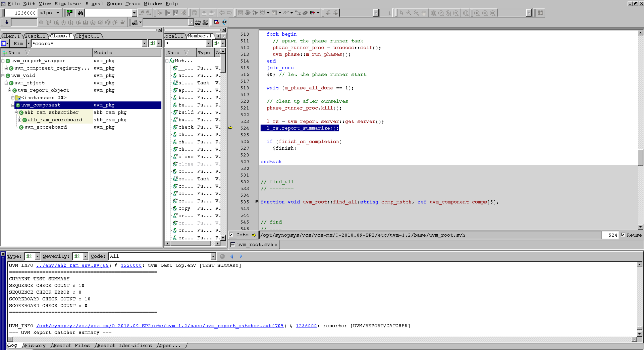Open the log Type filter dropdown
Image resolution: width=644 pixels, height=350 pixels.
click(x=37, y=256)
